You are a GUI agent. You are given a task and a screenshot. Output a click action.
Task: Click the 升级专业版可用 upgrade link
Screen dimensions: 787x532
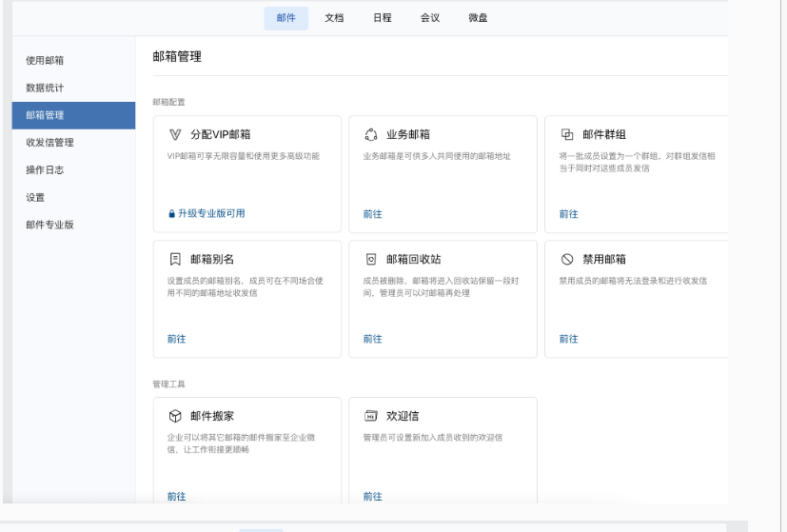coord(207,214)
